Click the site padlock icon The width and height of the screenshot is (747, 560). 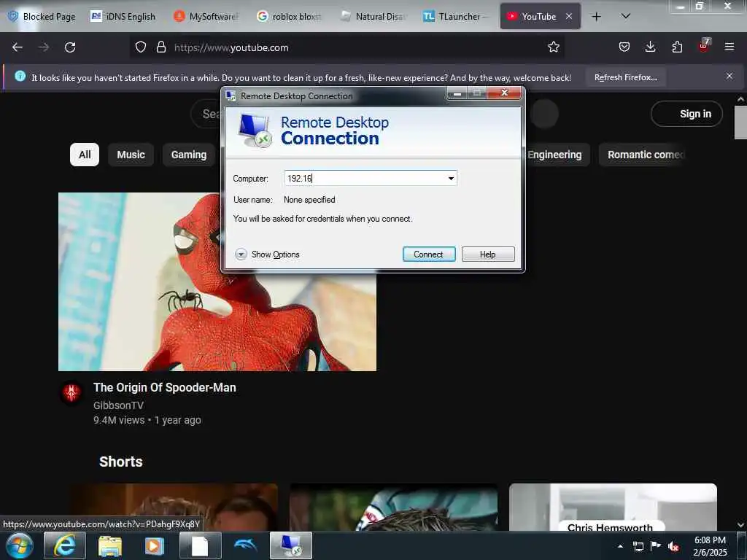(161, 47)
